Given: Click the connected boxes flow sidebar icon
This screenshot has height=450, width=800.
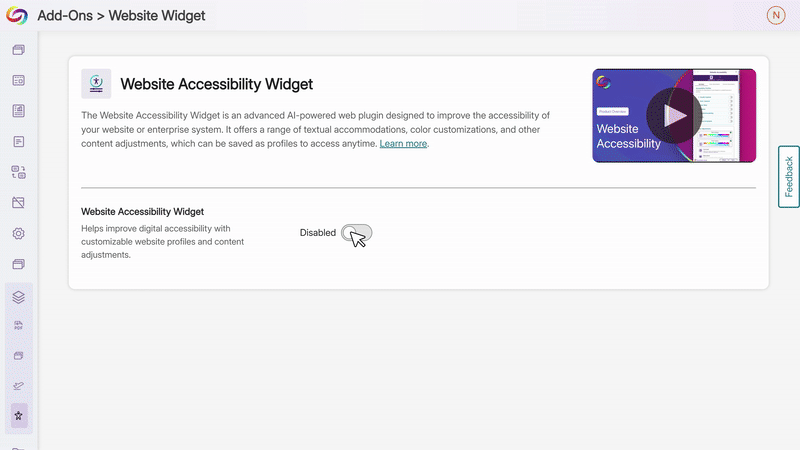Looking at the screenshot, I should 18,172.
